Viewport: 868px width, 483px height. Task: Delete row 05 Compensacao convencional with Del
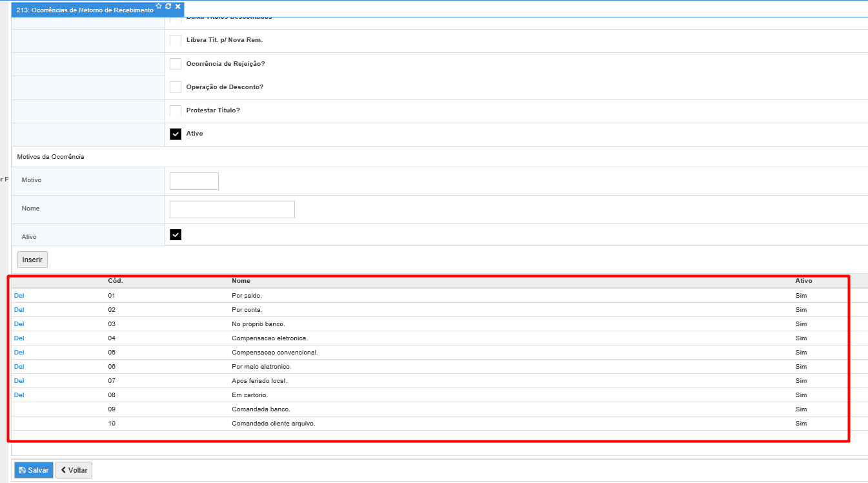(19, 352)
